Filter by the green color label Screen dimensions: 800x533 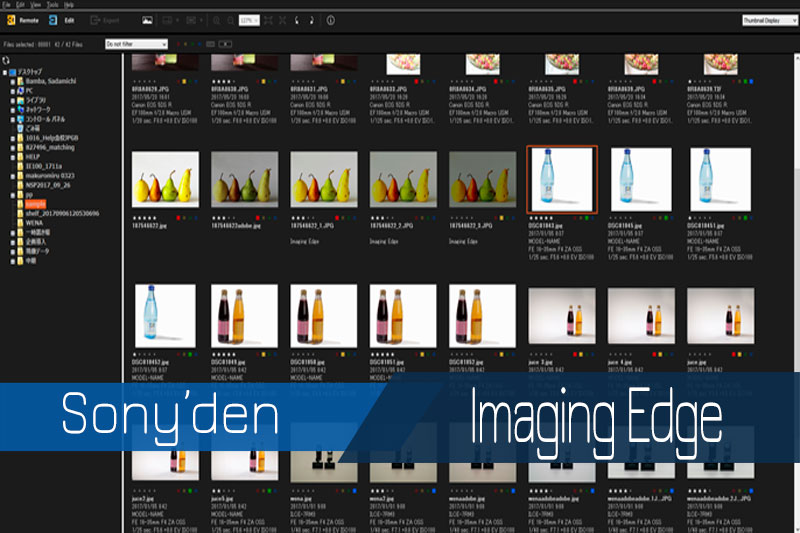[x=192, y=44]
